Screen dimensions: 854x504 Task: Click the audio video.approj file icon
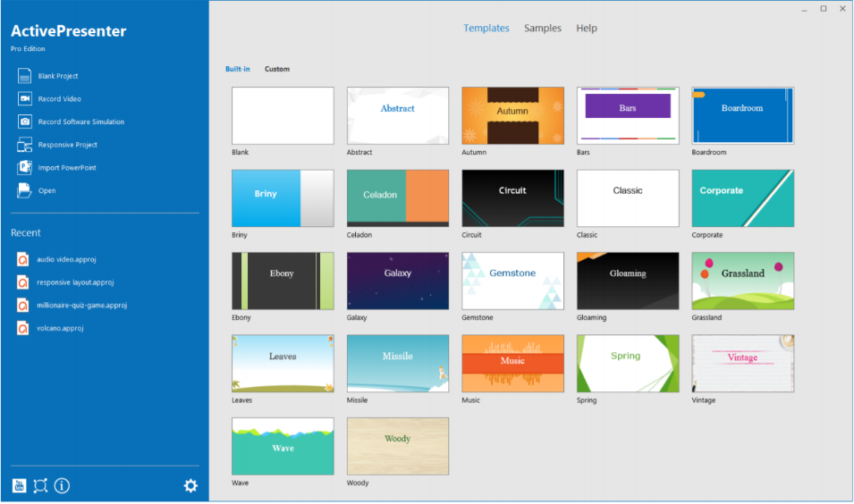point(22,260)
